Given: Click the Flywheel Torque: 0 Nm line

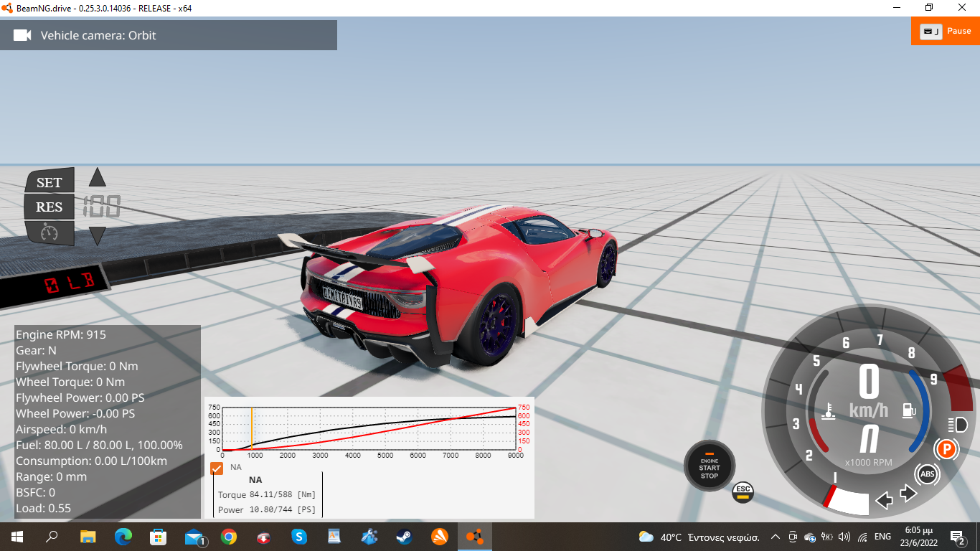Looking at the screenshot, I should (x=77, y=366).
